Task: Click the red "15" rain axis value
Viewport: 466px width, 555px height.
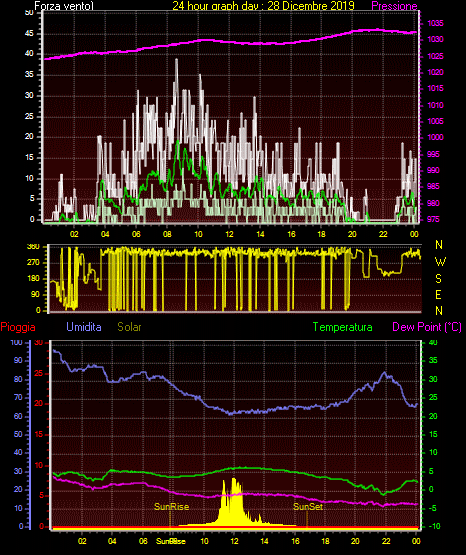Action: 39,434
